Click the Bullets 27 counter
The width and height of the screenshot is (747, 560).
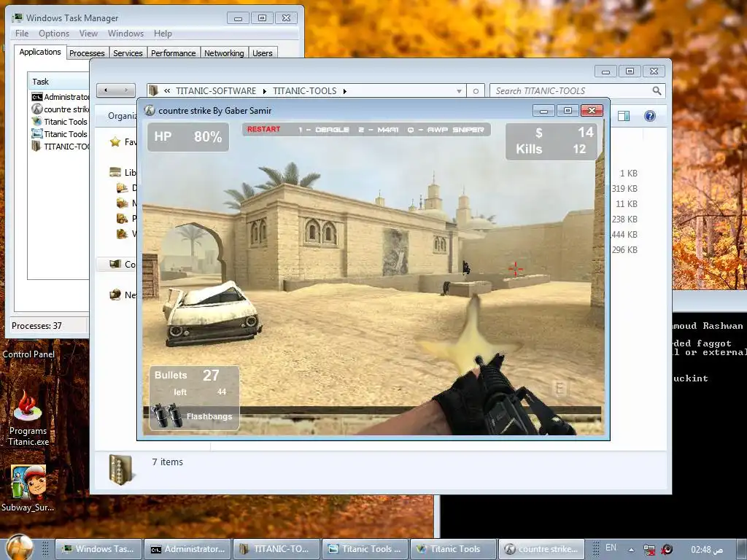click(187, 376)
